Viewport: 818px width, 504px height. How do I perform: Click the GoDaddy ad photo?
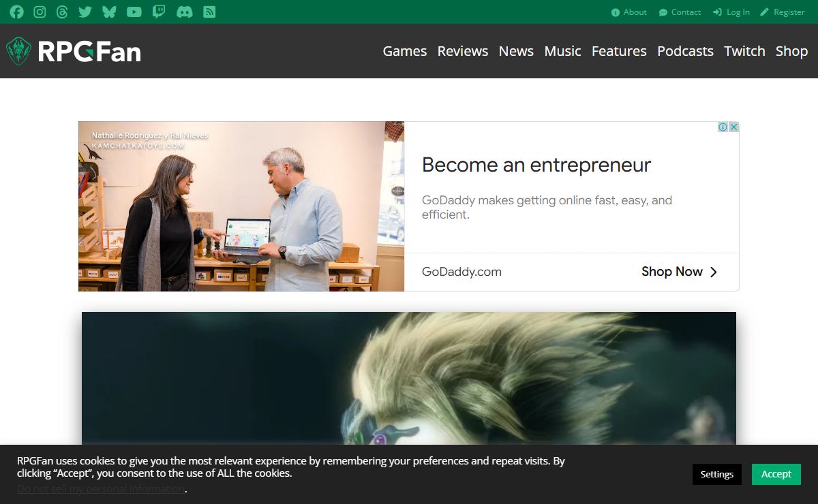[241, 206]
